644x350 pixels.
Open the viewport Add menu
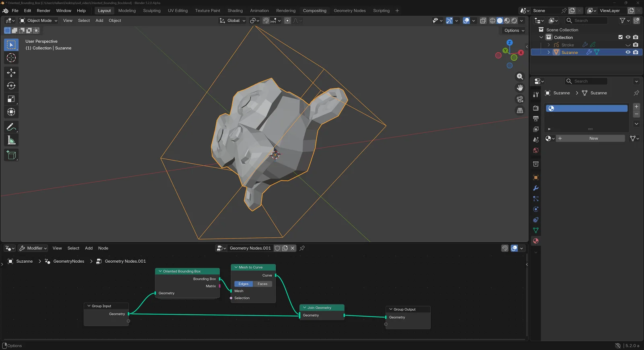coord(99,21)
